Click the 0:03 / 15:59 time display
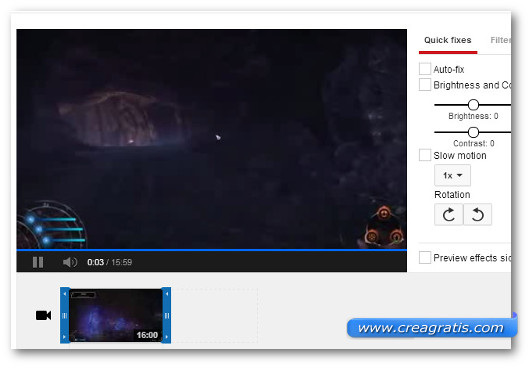Image resolution: width=530 pixels, height=368 pixels. pyautogui.click(x=110, y=262)
